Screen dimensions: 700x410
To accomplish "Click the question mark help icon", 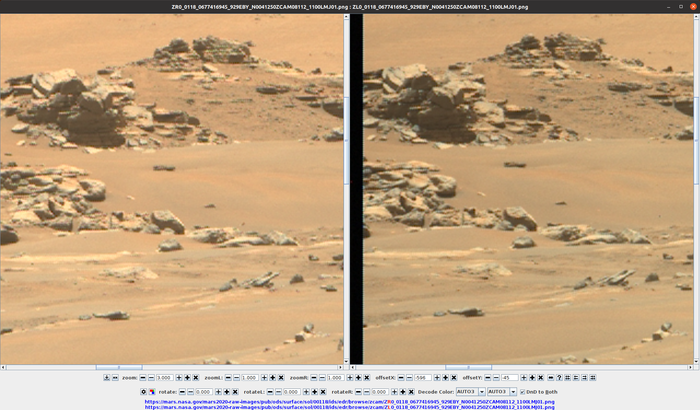I will point(559,378).
